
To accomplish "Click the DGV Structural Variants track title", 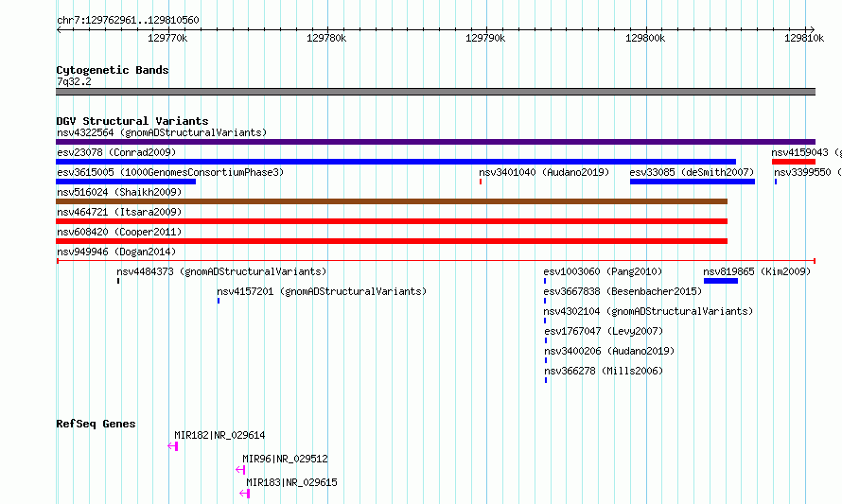I will tap(132, 121).
